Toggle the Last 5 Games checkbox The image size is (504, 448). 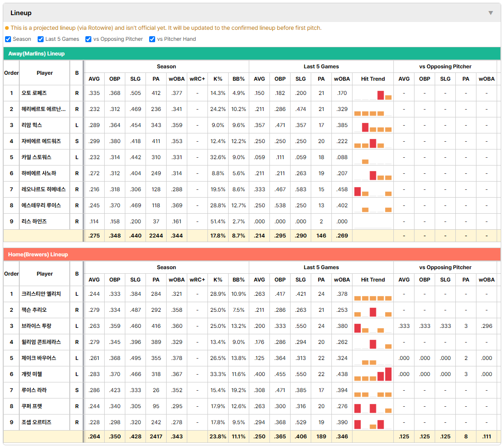[x=40, y=39]
